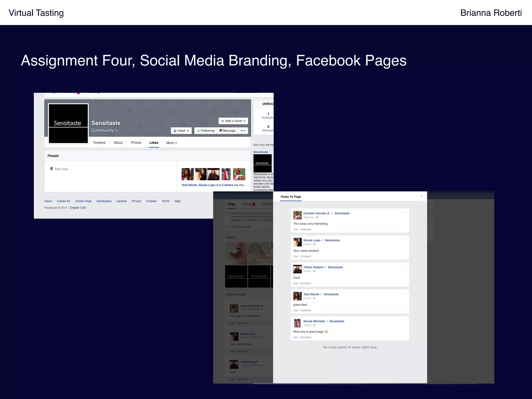532x399 pixels.
Task: Click footer Privacy link
Action: point(136,201)
